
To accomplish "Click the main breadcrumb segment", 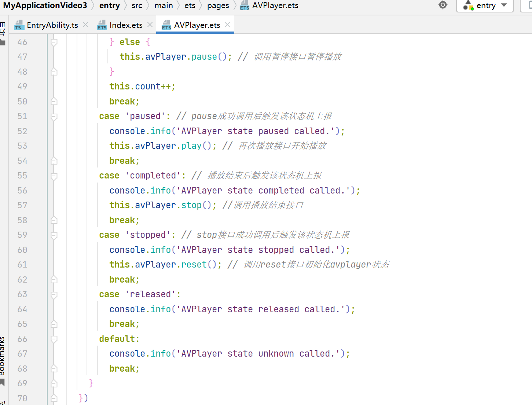I will click(164, 5).
